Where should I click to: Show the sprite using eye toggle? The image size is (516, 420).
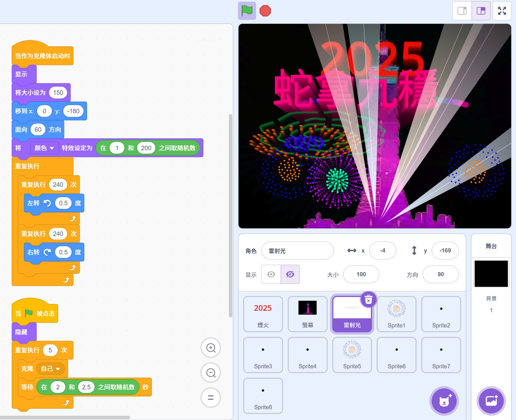point(271,274)
